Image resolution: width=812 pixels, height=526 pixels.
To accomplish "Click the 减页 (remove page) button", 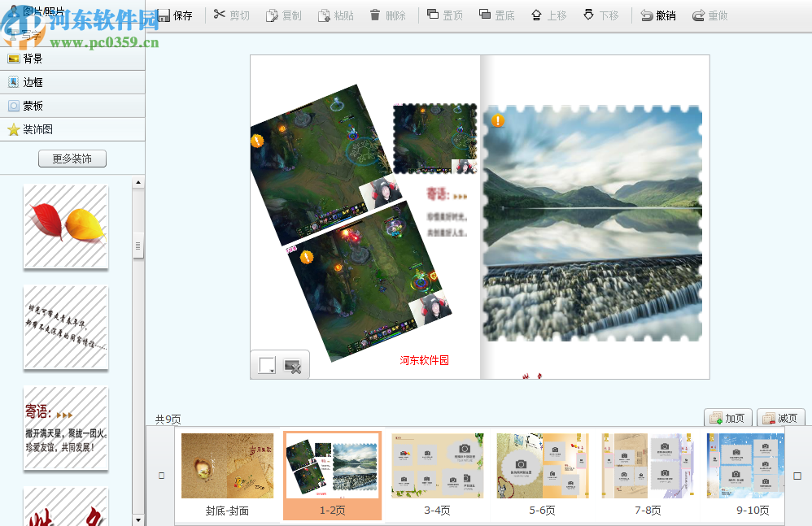I will [780, 418].
